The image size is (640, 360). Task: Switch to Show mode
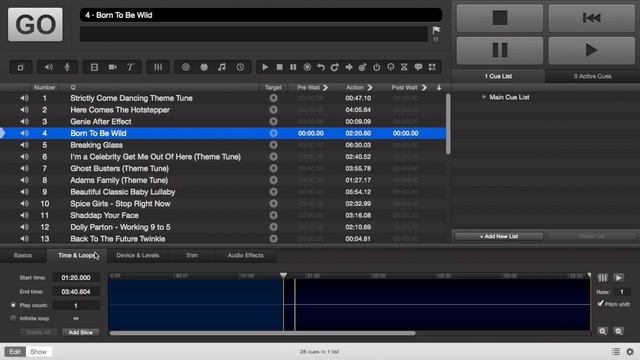coord(38,351)
